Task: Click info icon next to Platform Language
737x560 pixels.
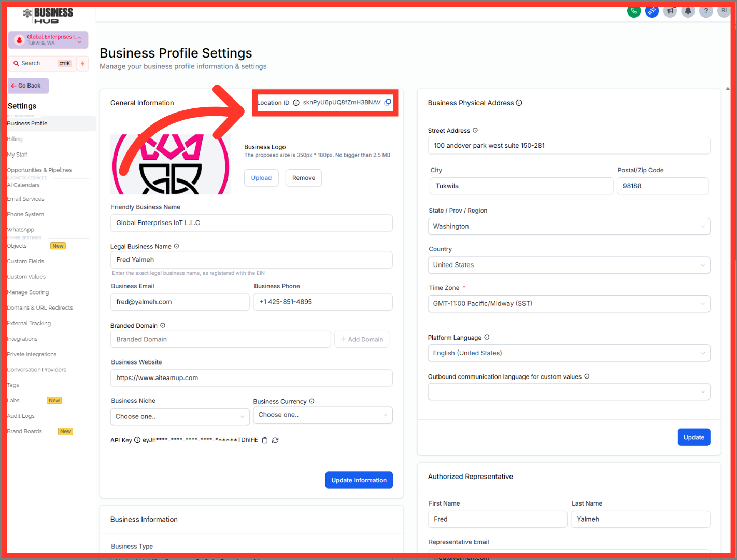Action: pos(487,337)
